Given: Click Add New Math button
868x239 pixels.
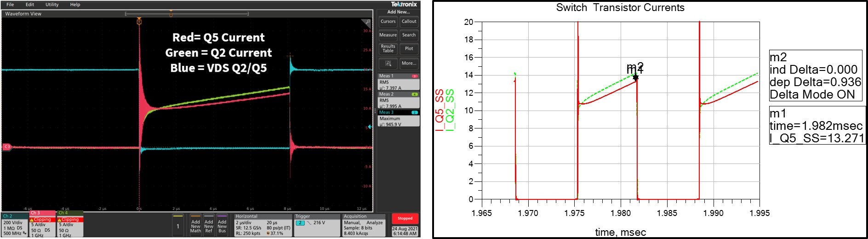Looking at the screenshot, I should pos(195,225).
